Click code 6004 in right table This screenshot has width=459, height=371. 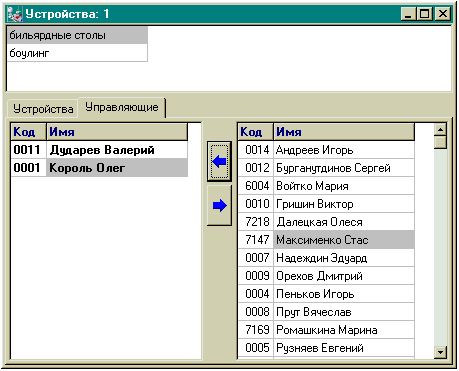pyautogui.click(x=256, y=186)
